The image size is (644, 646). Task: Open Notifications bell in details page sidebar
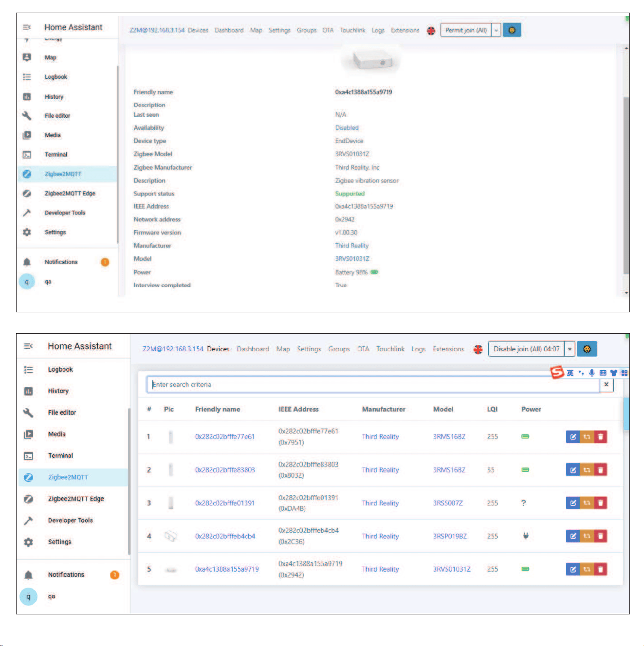pyautogui.click(x=27, y=262)
